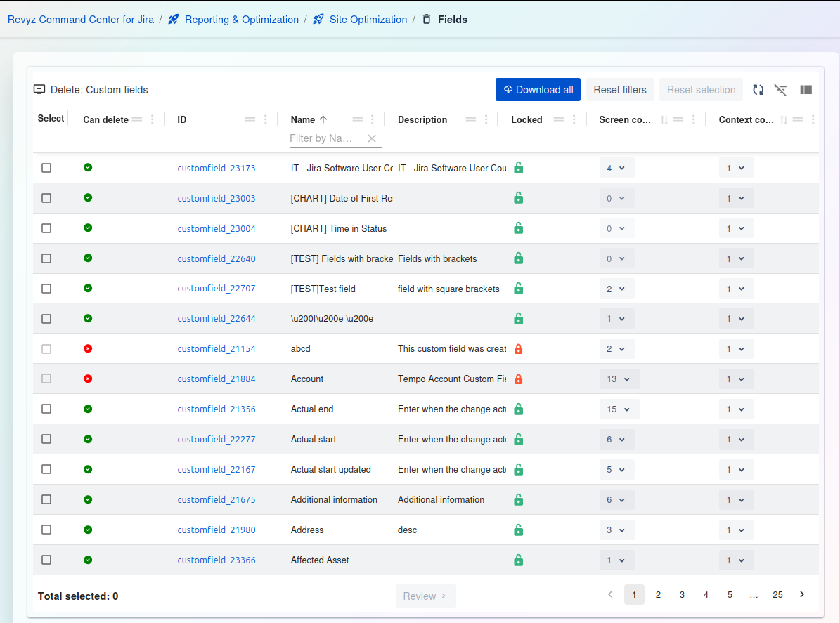Click the Filter by Name input field
This screenshot has width=840, height=623.
click(326, 138)
